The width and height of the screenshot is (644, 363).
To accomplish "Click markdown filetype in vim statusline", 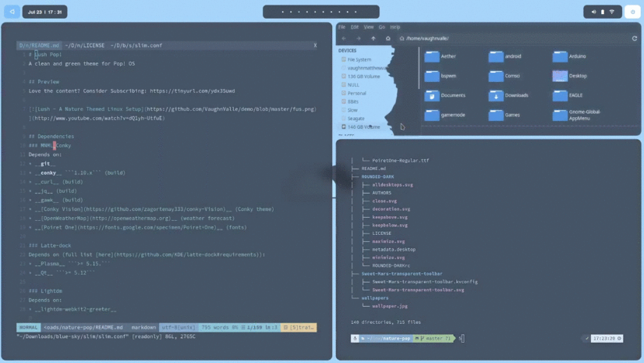I will click(x=143, y=328).
